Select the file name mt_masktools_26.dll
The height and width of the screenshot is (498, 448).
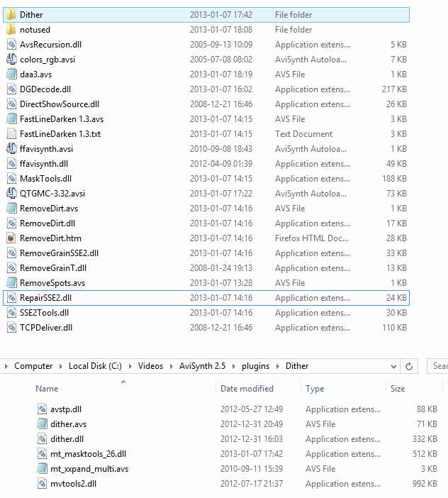[x=88, y=454]
